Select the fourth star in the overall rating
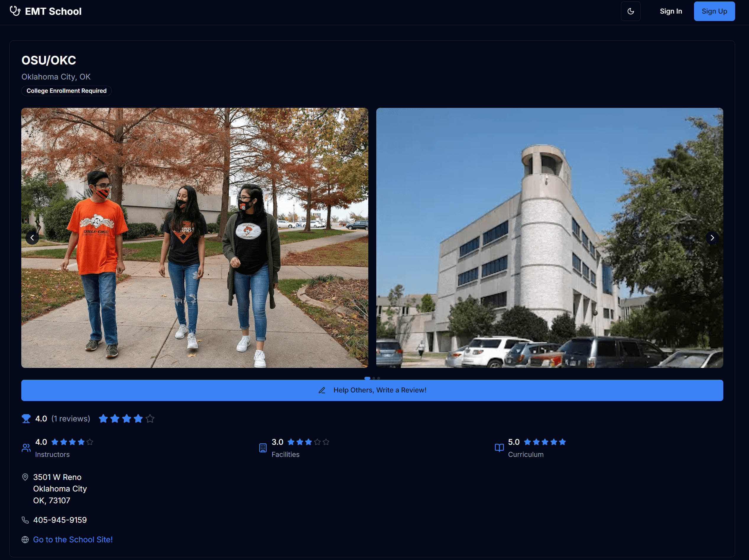Image resolution: width=749 pixels, height=560 pixels. (138, 418)
